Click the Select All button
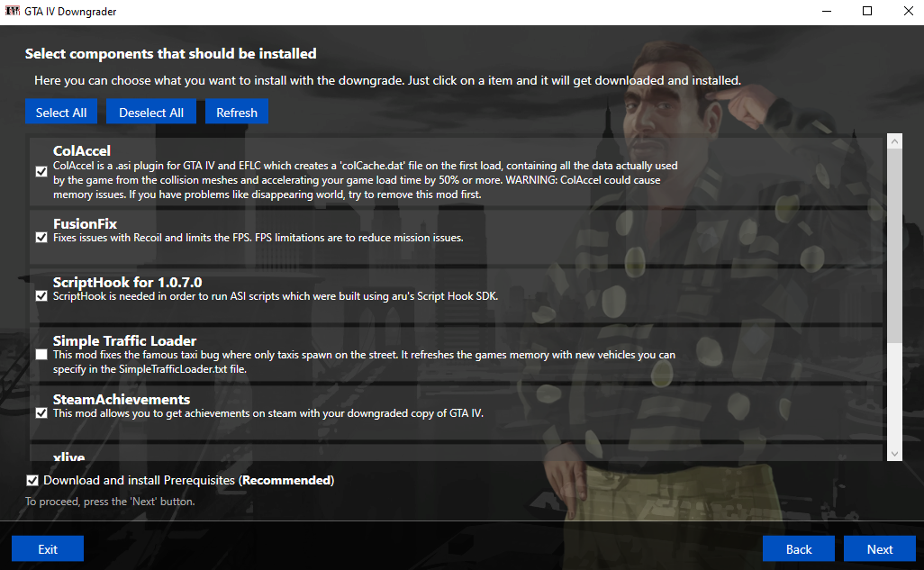 pyautogui.click(x=61, y=112)
